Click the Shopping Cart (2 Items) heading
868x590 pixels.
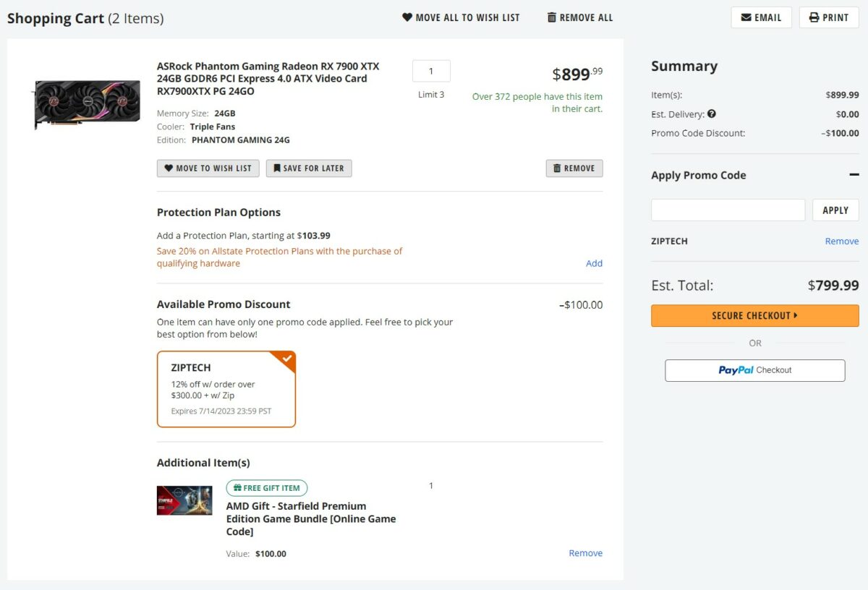85,18
